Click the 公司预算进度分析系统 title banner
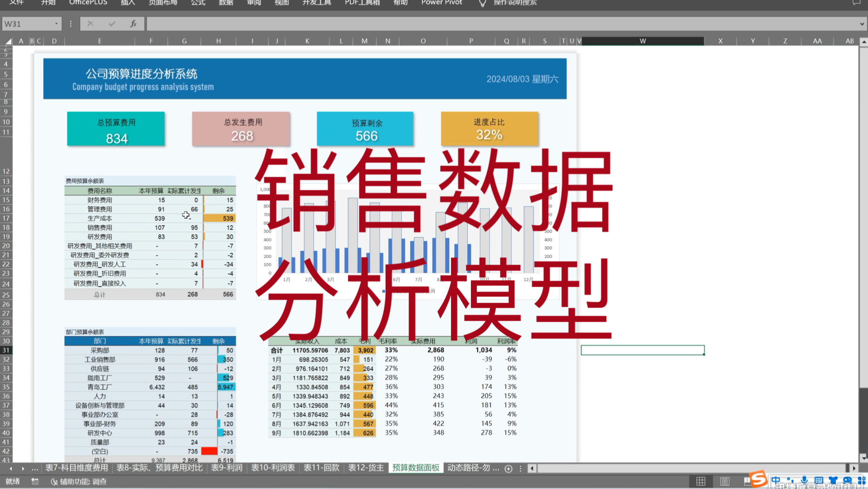This screenshot has width=868, height=489. [305, 78]
